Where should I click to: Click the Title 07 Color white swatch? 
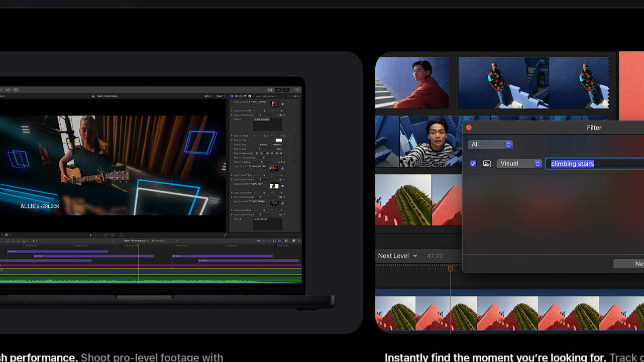click(x=279, y=141)
